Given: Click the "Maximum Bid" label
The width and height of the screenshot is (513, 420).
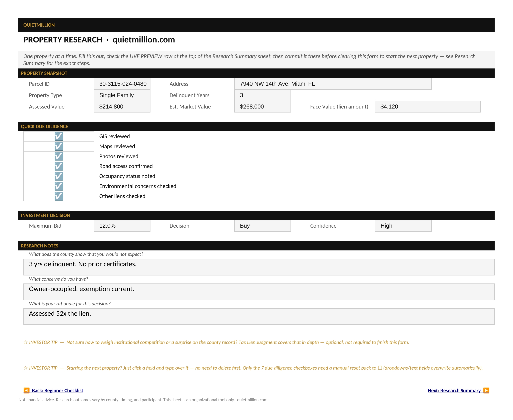Looking at the screenshot, I should [x=45, y=226].
